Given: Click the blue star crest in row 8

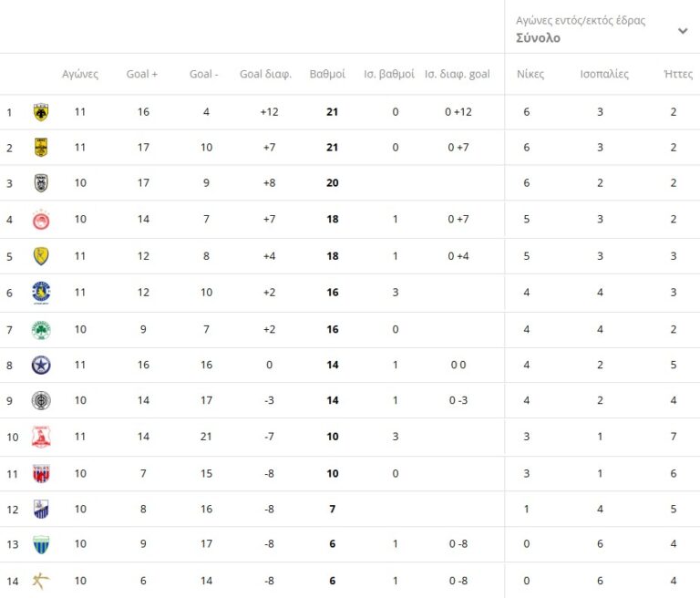Looking at the screenshot, I should (x=41, y=365).
